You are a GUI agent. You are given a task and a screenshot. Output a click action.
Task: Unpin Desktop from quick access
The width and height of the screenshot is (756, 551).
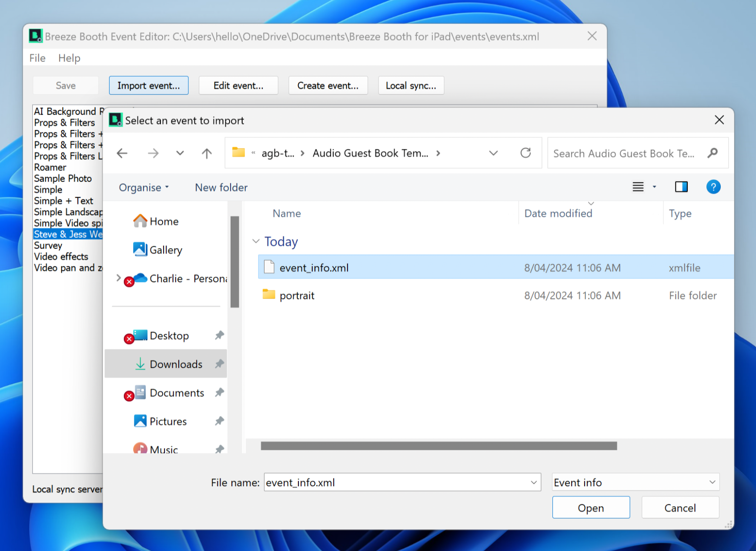point(219,336)
